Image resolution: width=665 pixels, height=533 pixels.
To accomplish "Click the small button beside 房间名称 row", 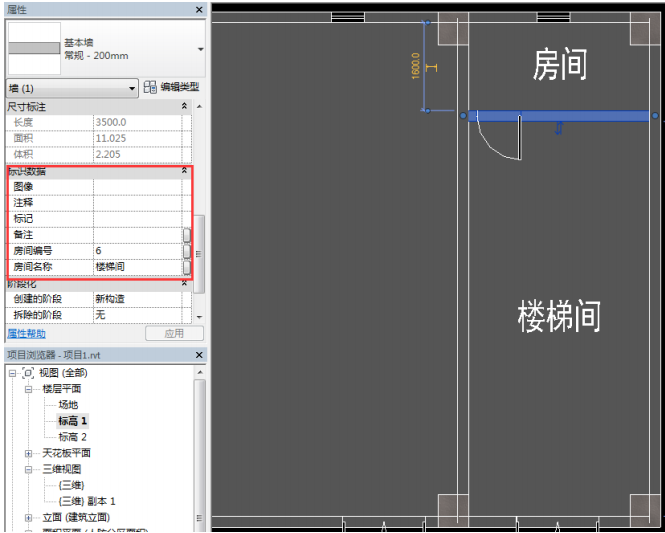I will point(187,267).
